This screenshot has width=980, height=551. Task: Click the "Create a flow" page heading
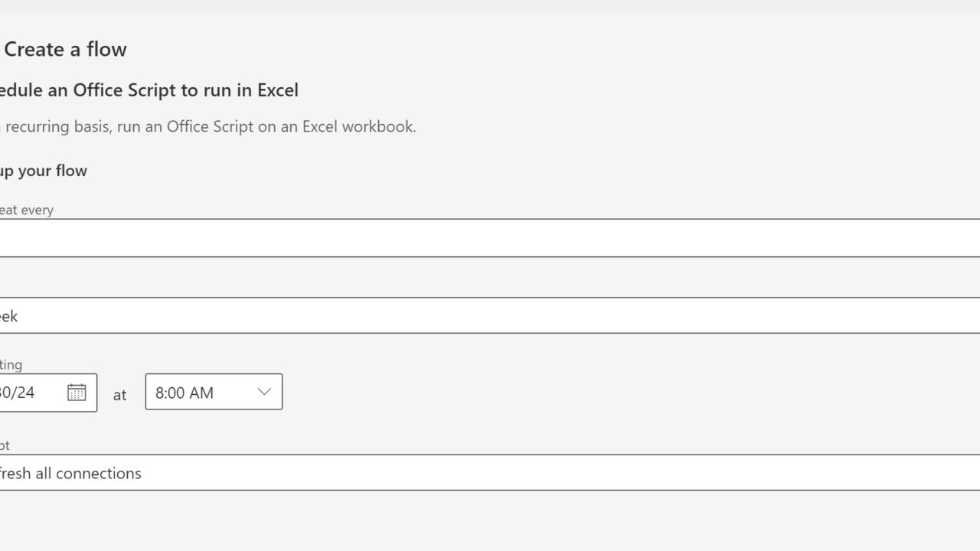(x=66, y=50)
